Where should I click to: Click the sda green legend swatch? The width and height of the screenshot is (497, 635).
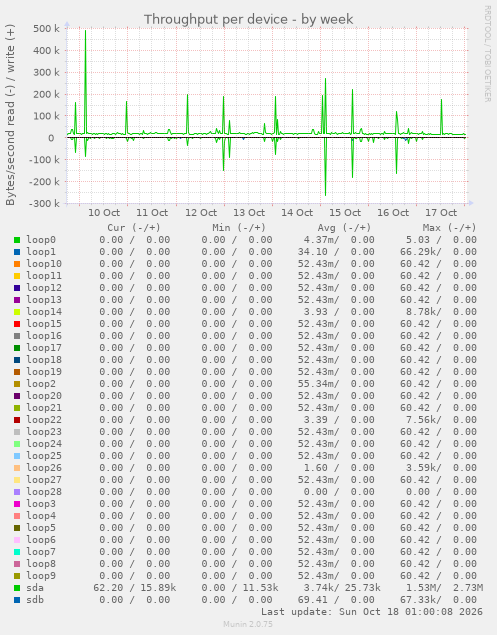17,588
